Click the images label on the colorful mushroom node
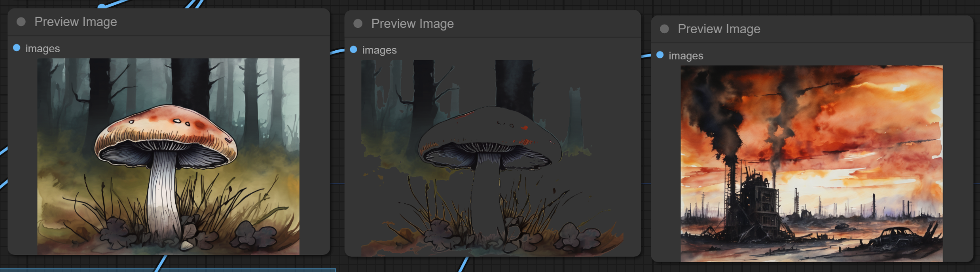Viewport: 980px width, 272px height. [42, 48]
